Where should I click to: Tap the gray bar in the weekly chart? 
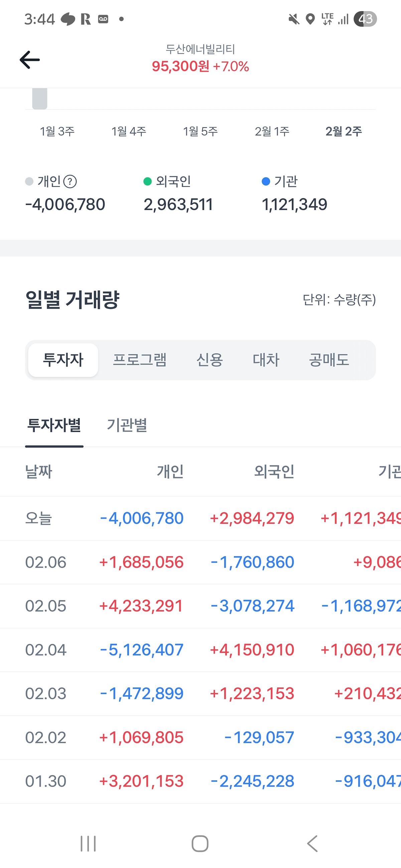click(39, 99)
